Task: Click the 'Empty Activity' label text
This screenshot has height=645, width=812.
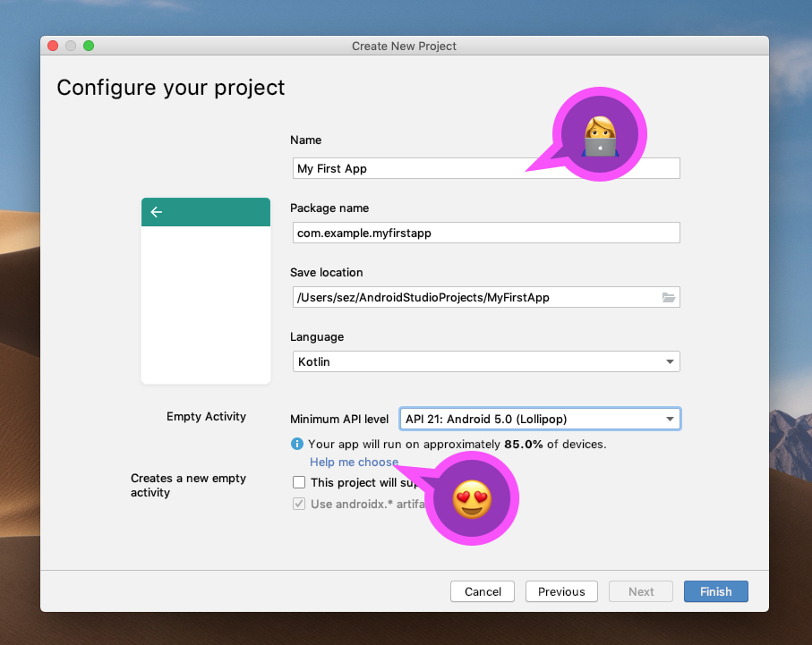Action: 206,416
